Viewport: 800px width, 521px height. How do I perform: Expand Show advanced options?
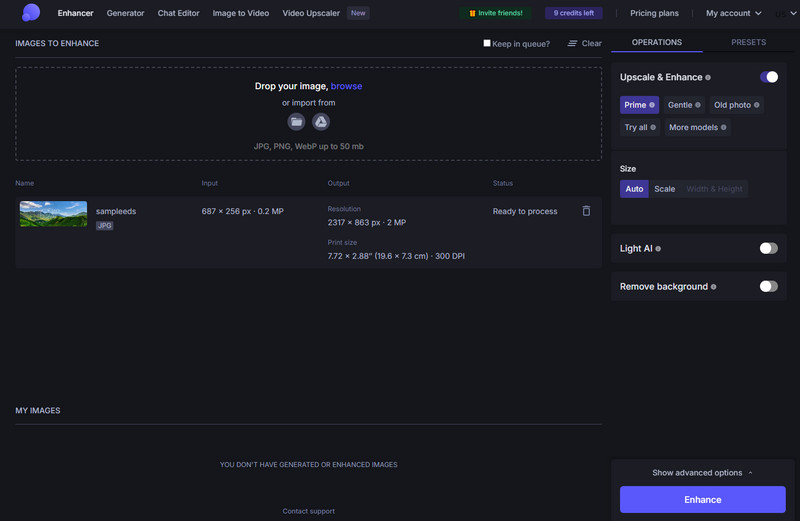(703, 473)
